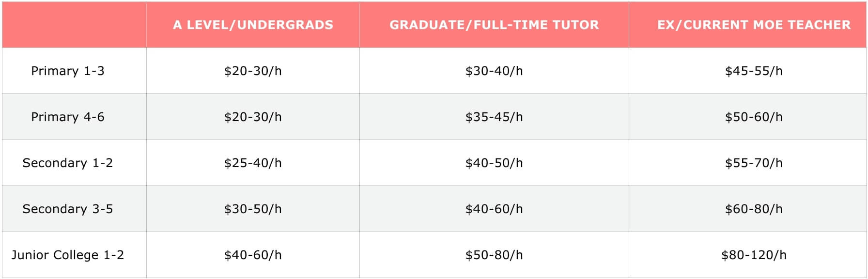Select the Primary 1-3 row label
Screen dimensions: 868x279
tap(68, 71)
